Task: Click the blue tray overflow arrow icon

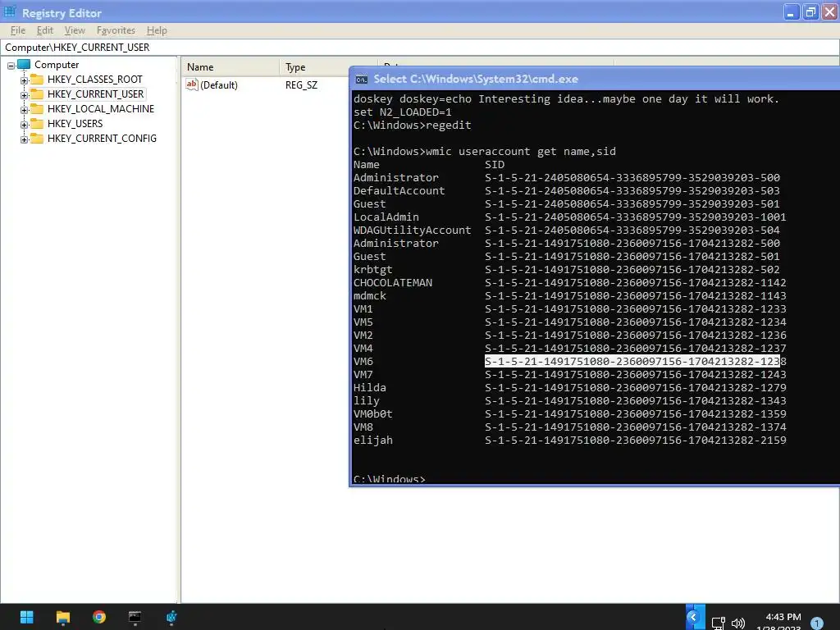Action: click(x=694, y=617)
